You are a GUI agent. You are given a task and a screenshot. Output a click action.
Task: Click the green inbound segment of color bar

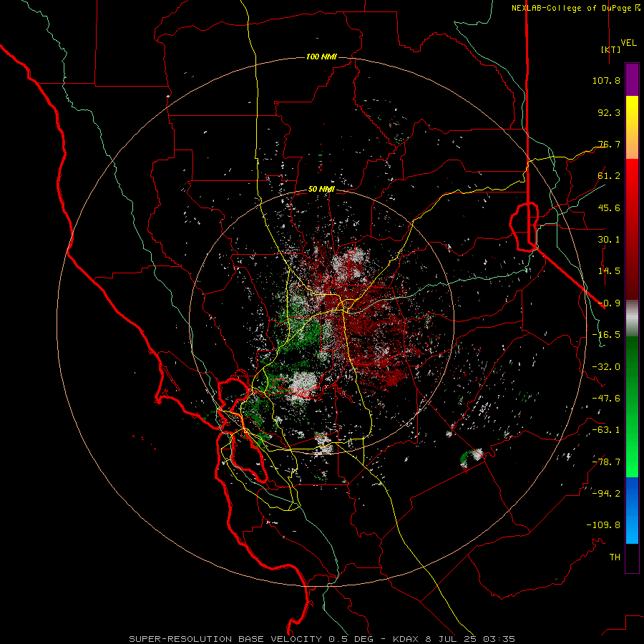coord(632,406)
